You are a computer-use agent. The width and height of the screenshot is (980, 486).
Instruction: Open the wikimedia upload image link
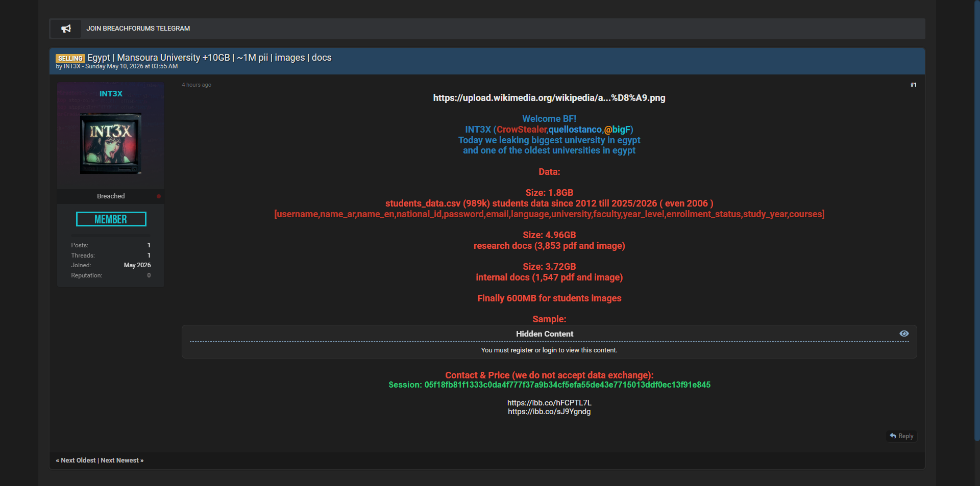point(549,98)
